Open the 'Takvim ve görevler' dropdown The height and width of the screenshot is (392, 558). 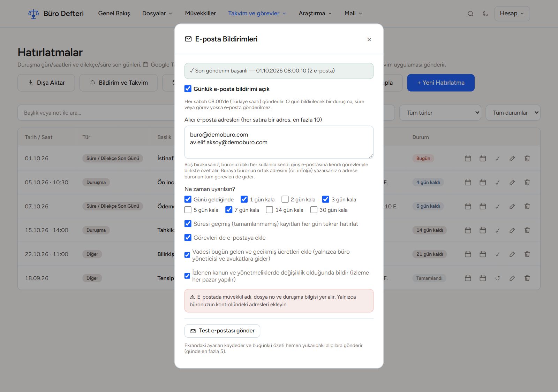[x=257, y=14]
